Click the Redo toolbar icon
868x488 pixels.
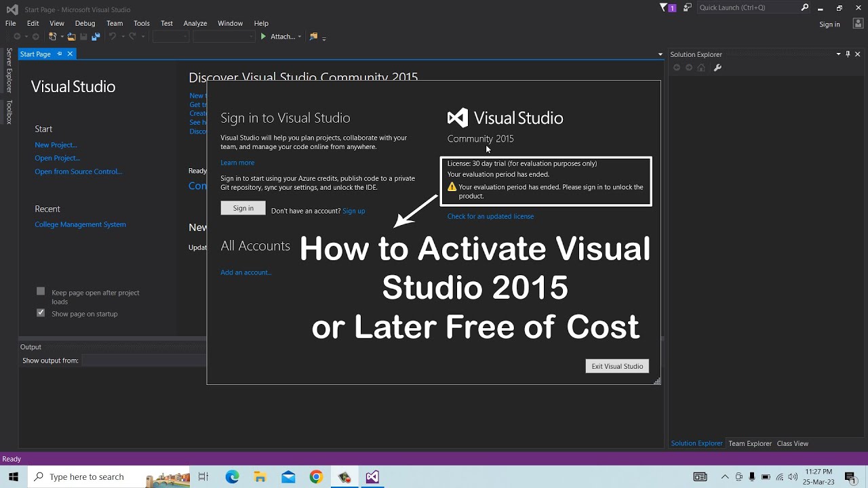pyautogui.click(x=132, y=37)
